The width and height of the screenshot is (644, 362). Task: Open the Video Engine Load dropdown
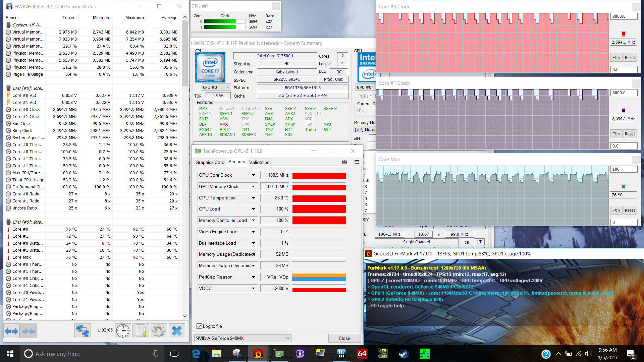tap(254, 232)
